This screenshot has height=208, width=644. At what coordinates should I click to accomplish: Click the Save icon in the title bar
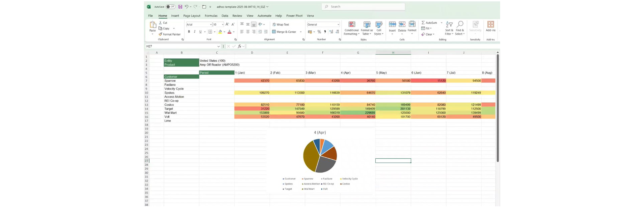[x=180, y=7]
